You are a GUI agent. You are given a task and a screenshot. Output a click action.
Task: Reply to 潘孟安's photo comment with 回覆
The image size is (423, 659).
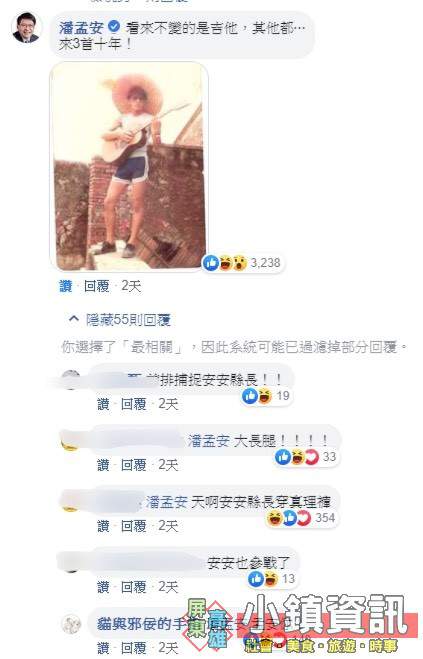click(x=97, y=286)
